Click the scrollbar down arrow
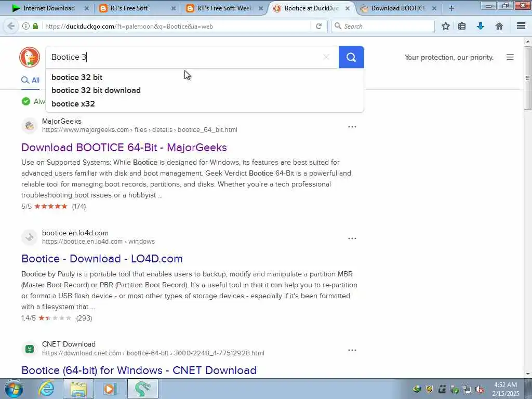Viewport: 532px width, 399px height. 527,374
